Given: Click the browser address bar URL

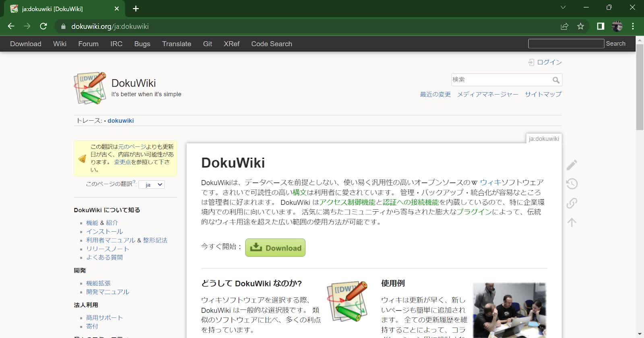Looking at the screenshot, I should tap(110, 27).
